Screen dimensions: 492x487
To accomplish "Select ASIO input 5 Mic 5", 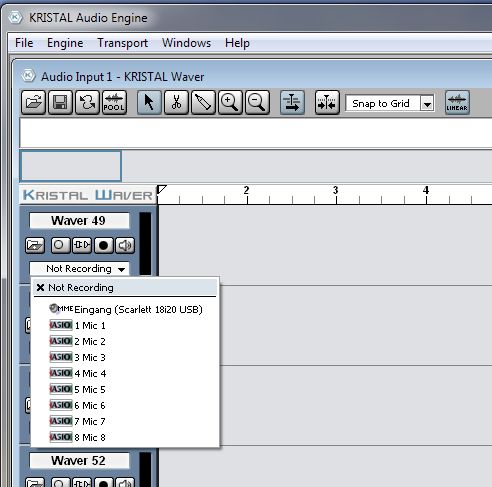I will pyautogui.click(x=125, y=389).
